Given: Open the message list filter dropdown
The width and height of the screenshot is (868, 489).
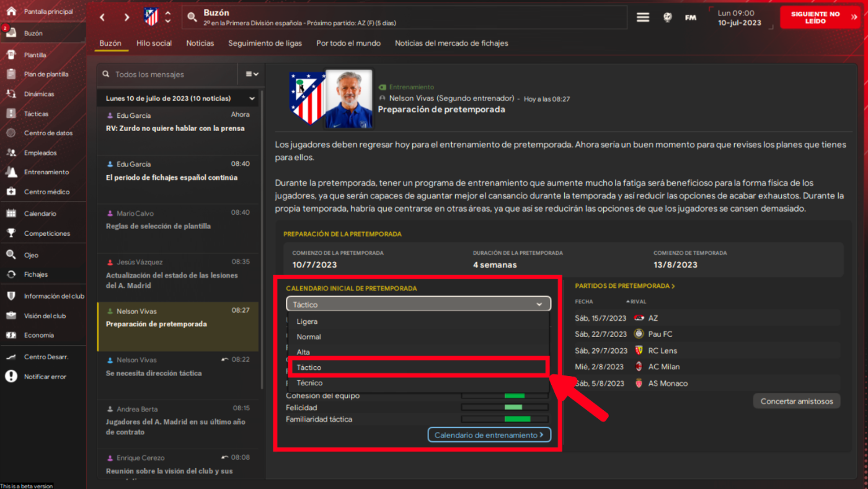Looking at the screenshot, I should (x=252, y=74).
